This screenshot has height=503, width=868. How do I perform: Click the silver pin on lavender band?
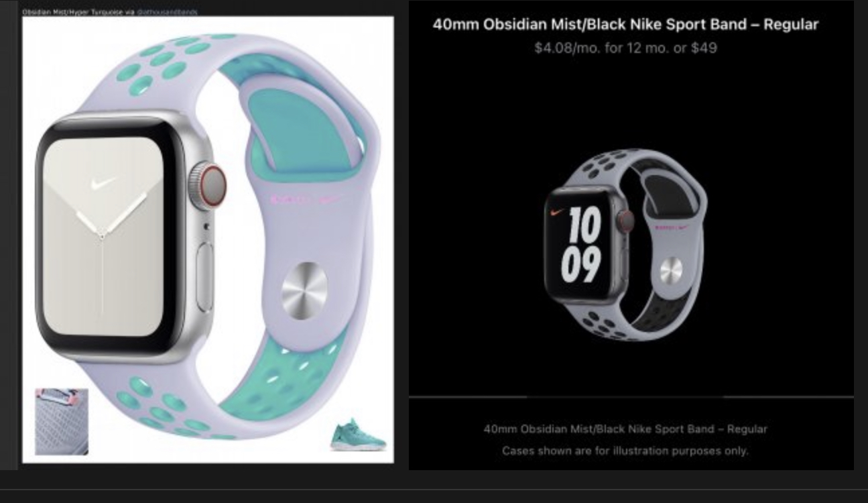click(305, 290)
